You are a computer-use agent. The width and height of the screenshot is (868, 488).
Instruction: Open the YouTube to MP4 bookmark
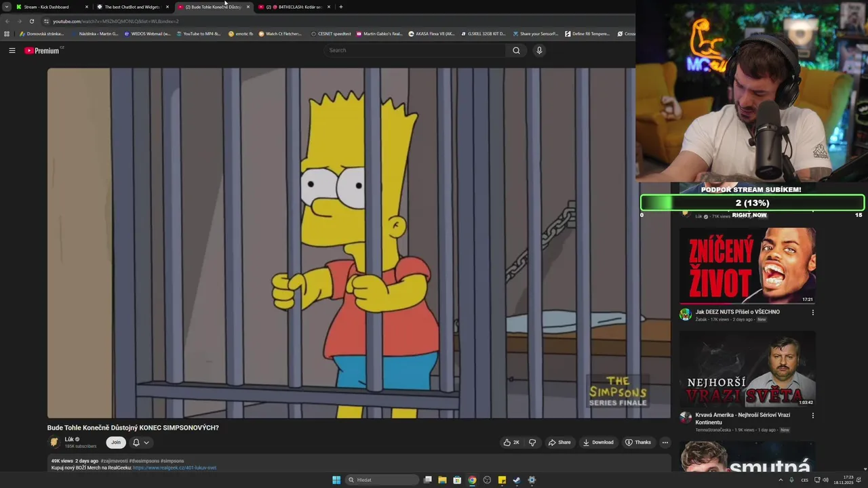pos(198,33)
